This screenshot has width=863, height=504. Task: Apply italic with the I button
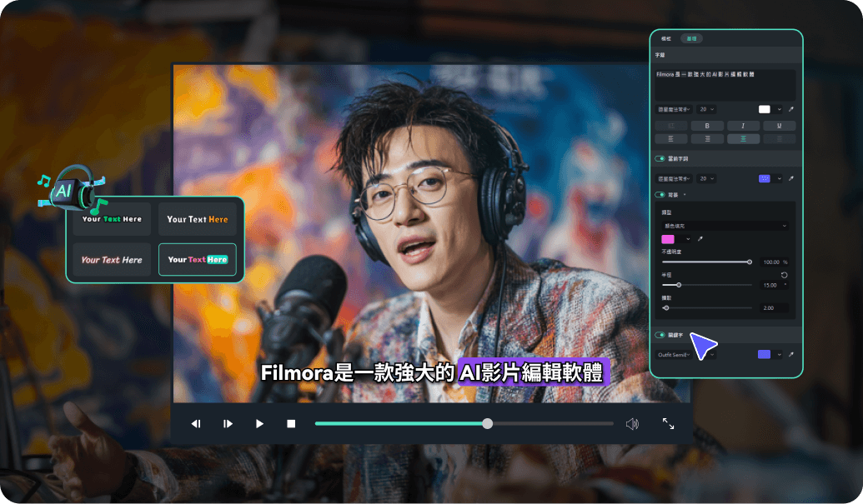tap(743, 126)
